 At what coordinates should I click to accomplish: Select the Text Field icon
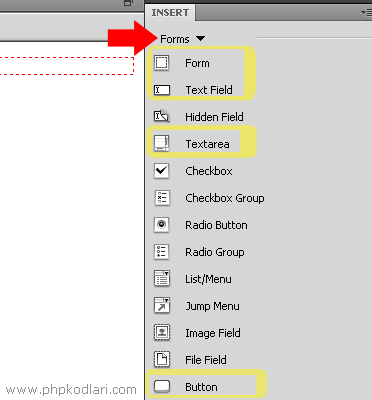162,90
